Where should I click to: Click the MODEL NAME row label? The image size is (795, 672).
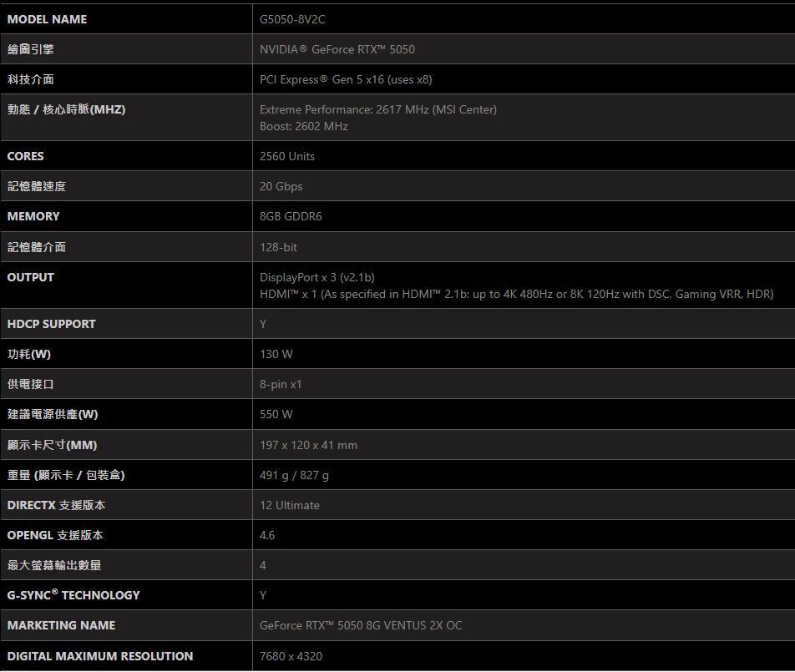[47, 19]
